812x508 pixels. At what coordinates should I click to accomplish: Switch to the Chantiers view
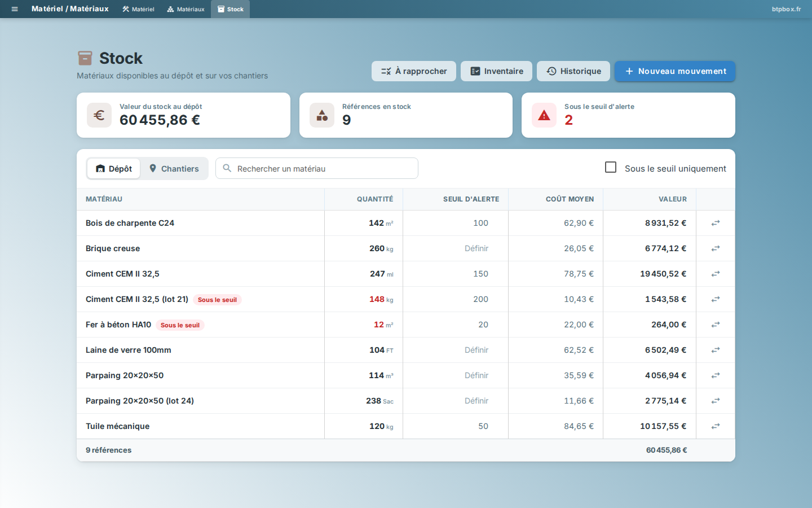(174, 168)
